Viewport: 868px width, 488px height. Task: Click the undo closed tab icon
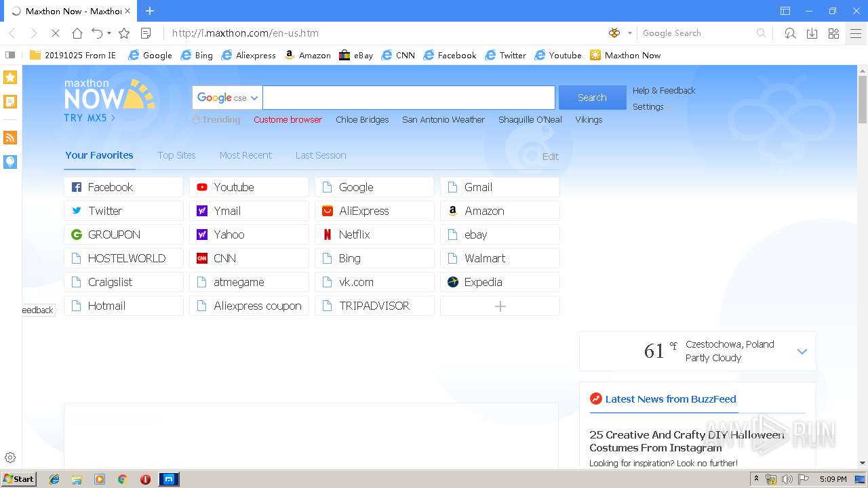[97, 33]
